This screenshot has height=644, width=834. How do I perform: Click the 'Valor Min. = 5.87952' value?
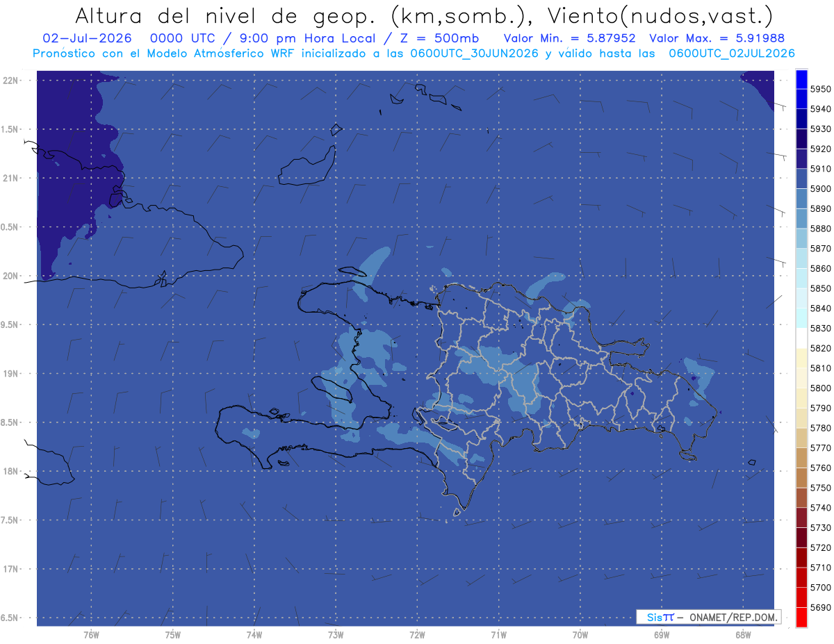[570, 38]
